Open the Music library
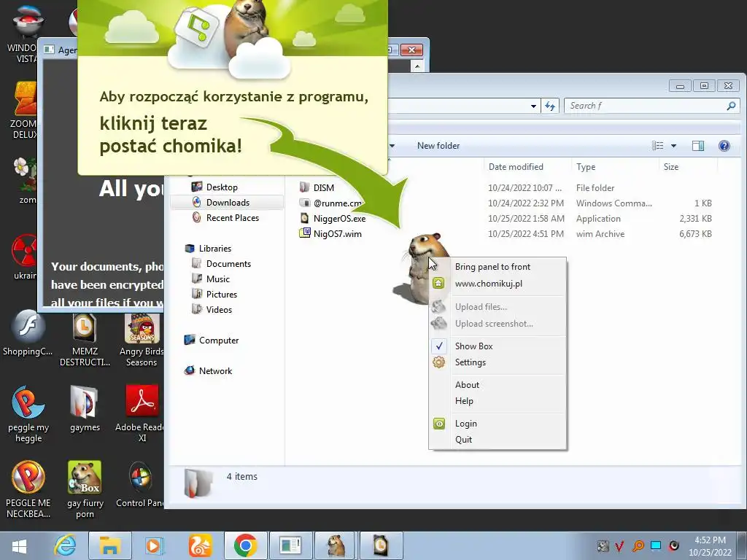The width and height of the screenshot is (747, 560). pos(217,279)
